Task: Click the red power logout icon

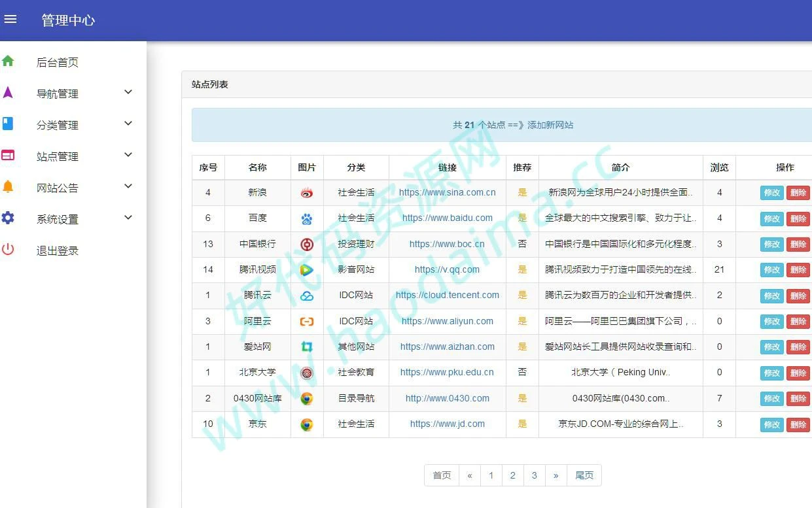Action: (x=8, y=249)
